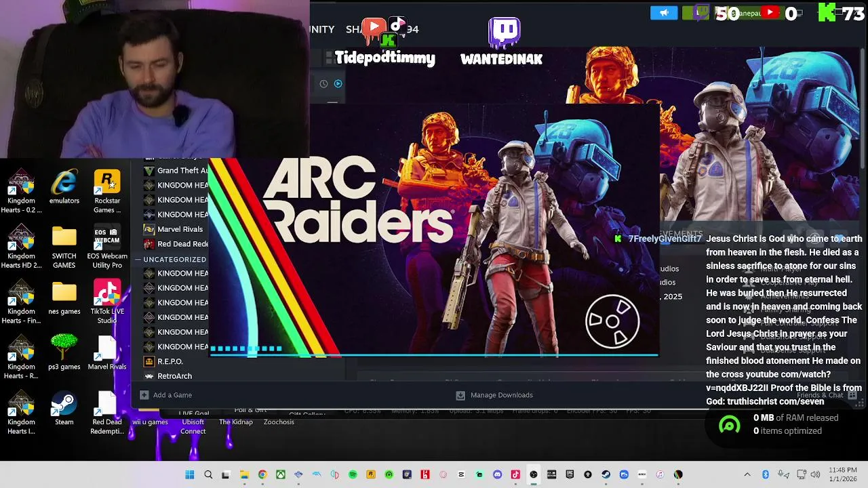868x488 pixels.
Task: Open Marvel Rivals desktop shortcut
Action: [107, 352]
